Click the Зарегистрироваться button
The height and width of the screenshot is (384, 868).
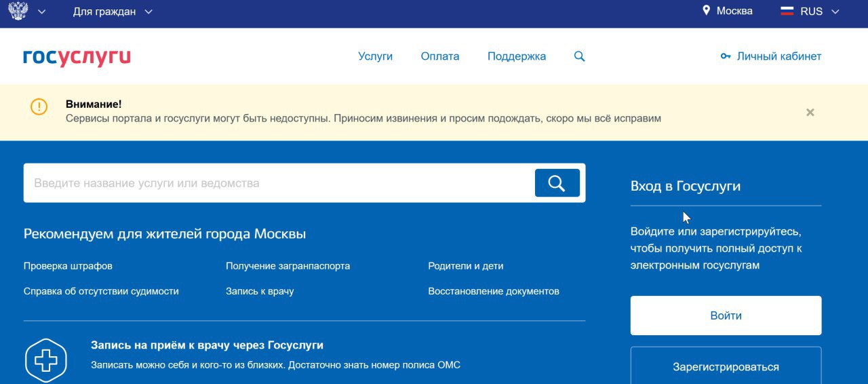(726, 366)
